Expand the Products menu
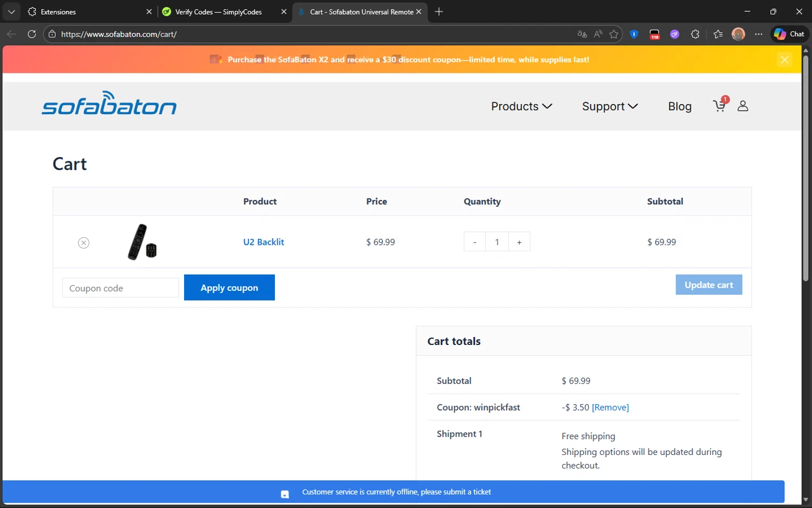This screenshot has height=508, width=812. coord(521,106)
